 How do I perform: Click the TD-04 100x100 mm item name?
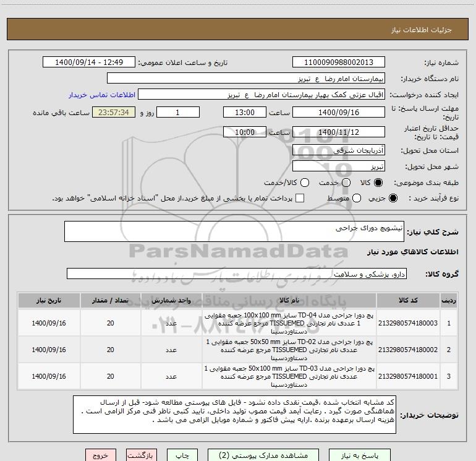tap(289, 323)
